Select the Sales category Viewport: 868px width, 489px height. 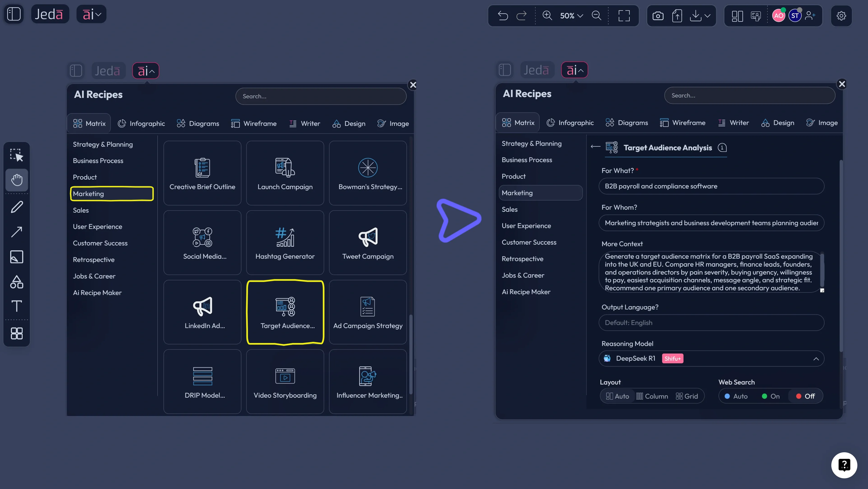81,210
